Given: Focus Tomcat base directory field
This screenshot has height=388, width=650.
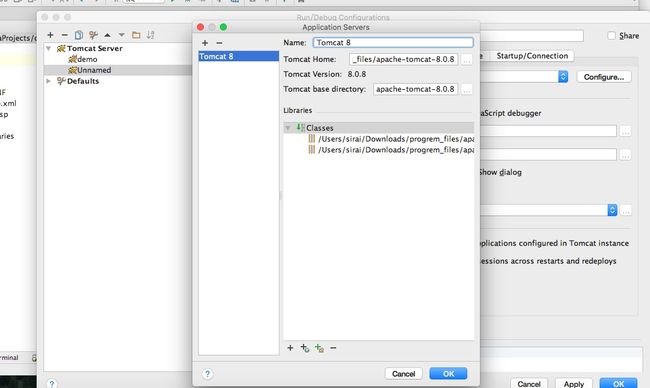Looking at the screenshot, I should (415, 89).
